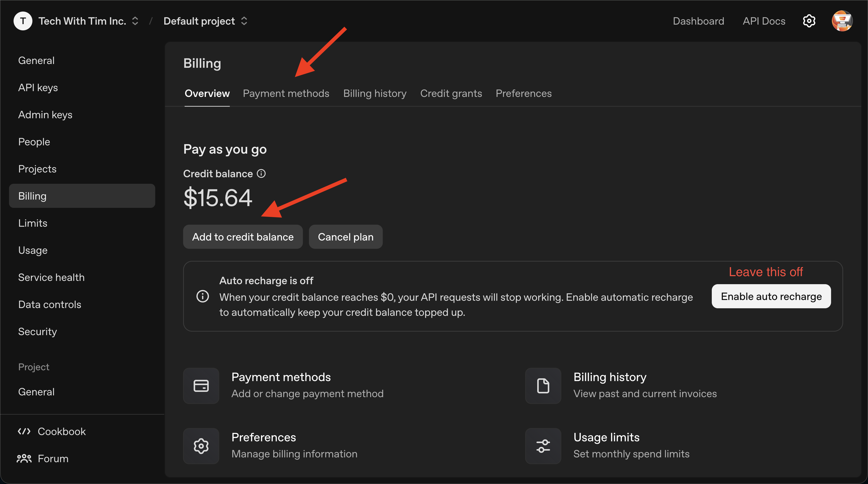Click the user profile avatar

(842, 21)
